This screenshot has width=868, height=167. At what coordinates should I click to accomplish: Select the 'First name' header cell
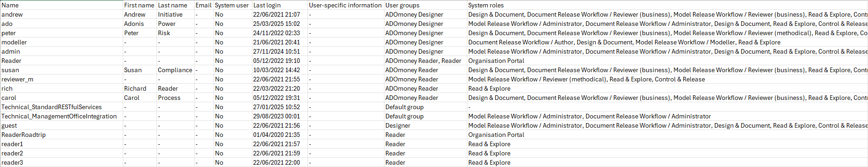pos(140,5)
